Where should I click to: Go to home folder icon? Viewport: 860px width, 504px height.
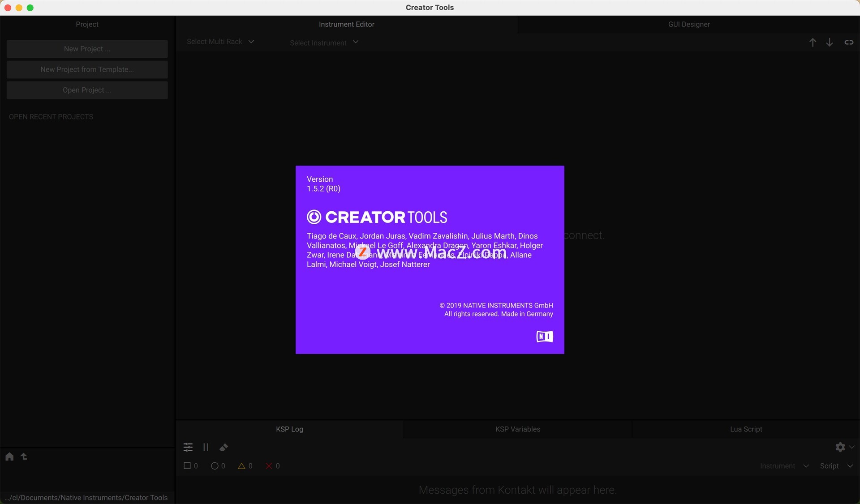click(x=9, y=456)
